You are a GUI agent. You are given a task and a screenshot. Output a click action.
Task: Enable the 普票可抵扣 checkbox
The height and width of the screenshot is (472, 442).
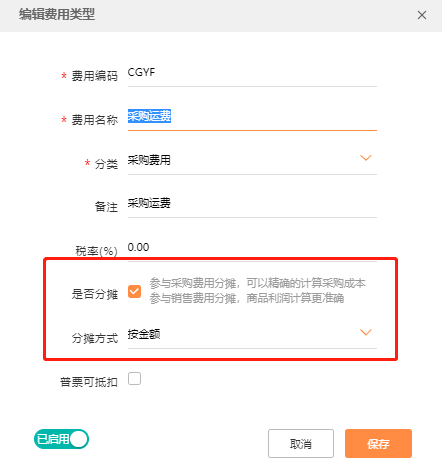(134, 379)
